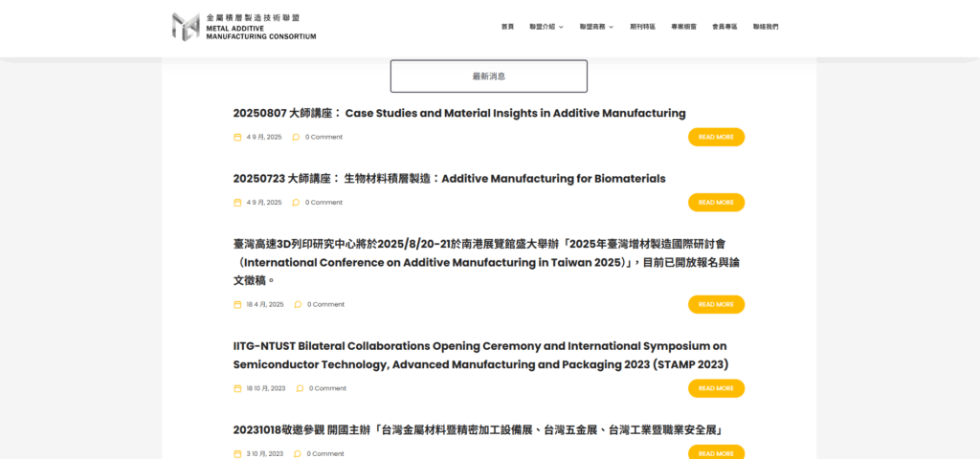This screenshot has height=459, width=980.
Task: Click comment bubble icon under 20250723 post
Action: [296, 203]
